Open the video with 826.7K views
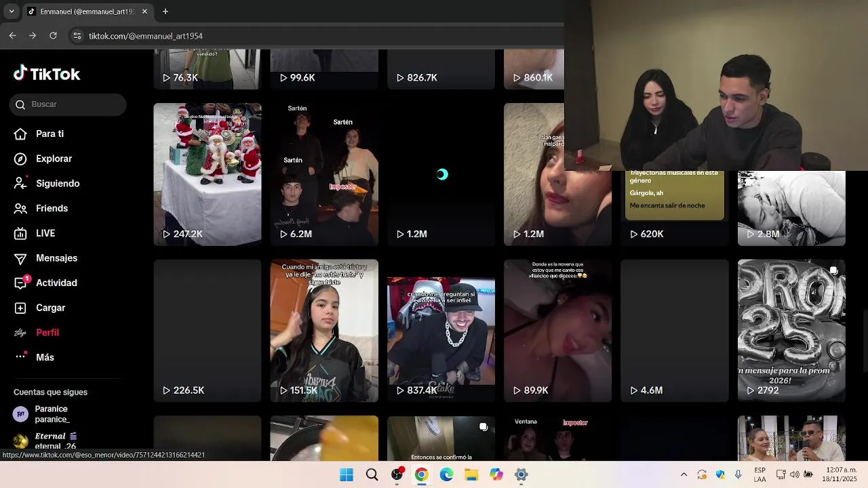 [x=441, y=69]
